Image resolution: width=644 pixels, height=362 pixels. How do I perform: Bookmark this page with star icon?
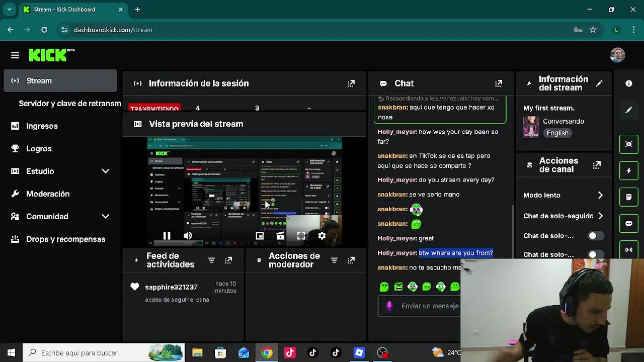click(x=593, y=30)
